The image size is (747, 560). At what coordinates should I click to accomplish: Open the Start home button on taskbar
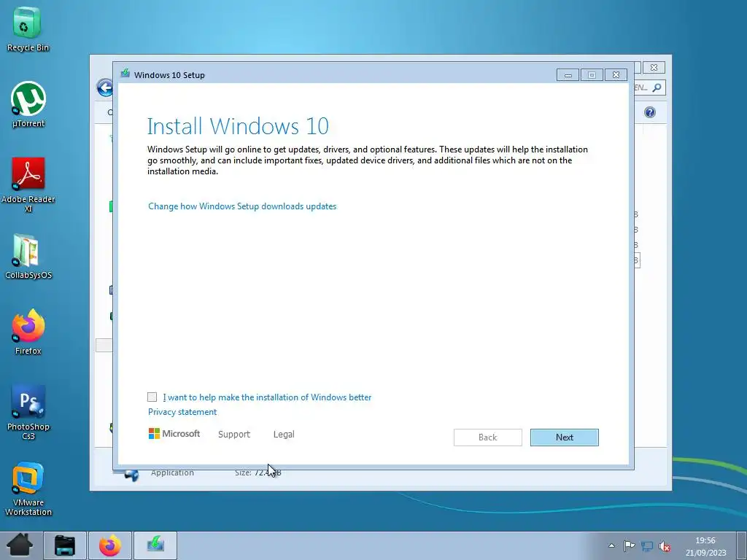[x=20, y=545]
